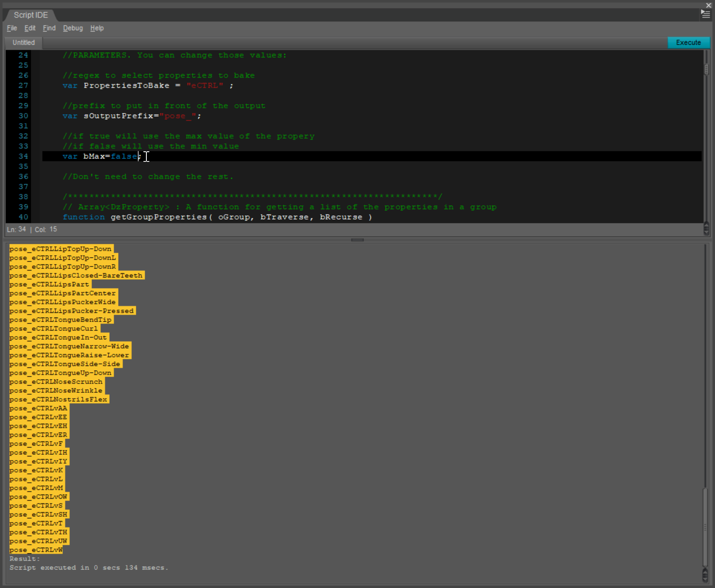715x588 pixels.
Task: Click output line pose_eCTRLLipsPuckerWide
Action: point(63,302)
